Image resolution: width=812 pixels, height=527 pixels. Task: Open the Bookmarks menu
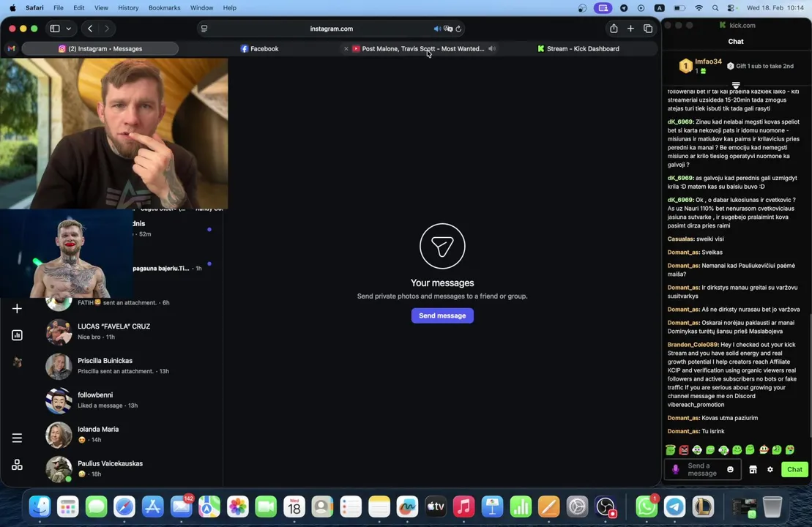tap(164, 8)
